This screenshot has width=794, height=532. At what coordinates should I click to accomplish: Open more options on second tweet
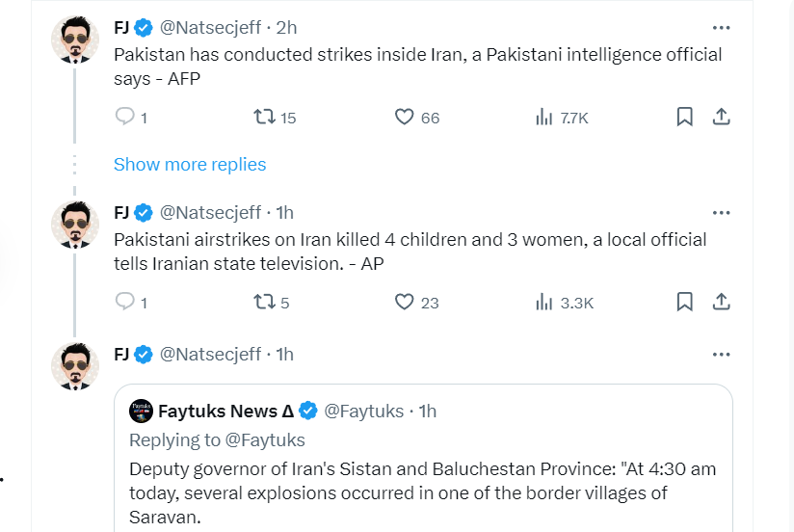point(721,212)
